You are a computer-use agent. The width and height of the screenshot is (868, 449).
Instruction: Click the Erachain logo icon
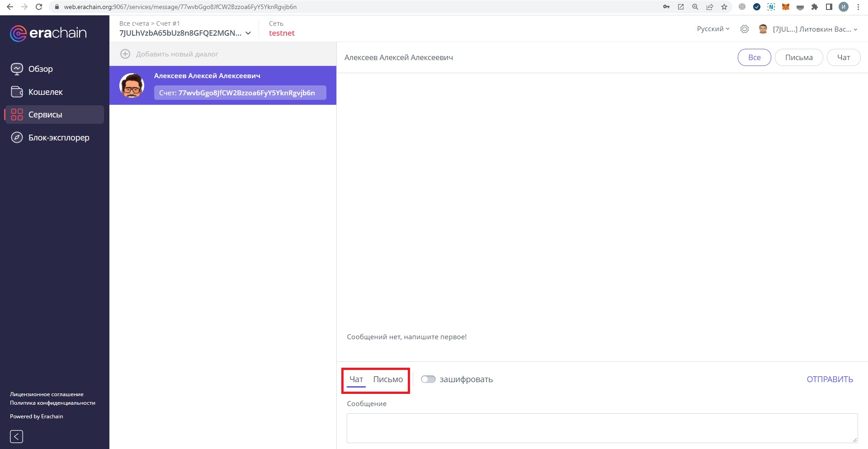pyautogui.click(x=18, y=33)
